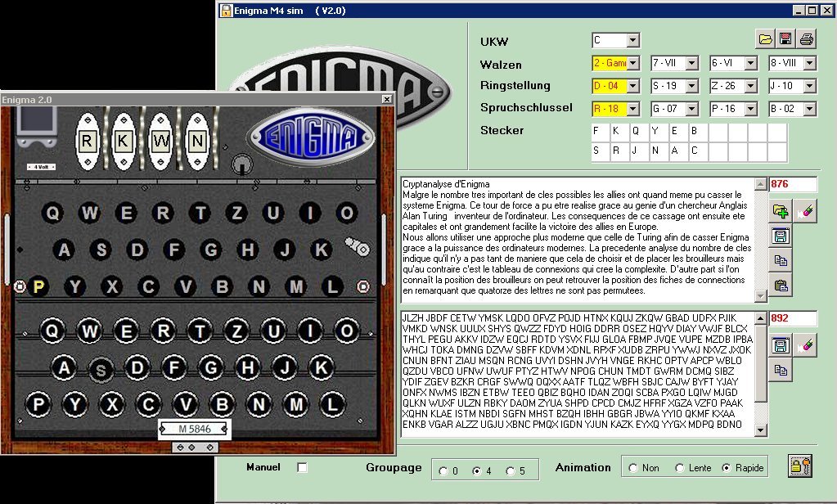This screenshot has width=837, height=504.
Task: Load a text file into the plaintext box
Action: pos(781,211)
